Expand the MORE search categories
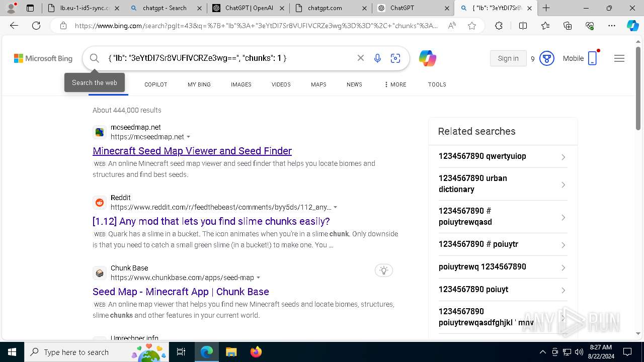644x362 pixels. 395,84
